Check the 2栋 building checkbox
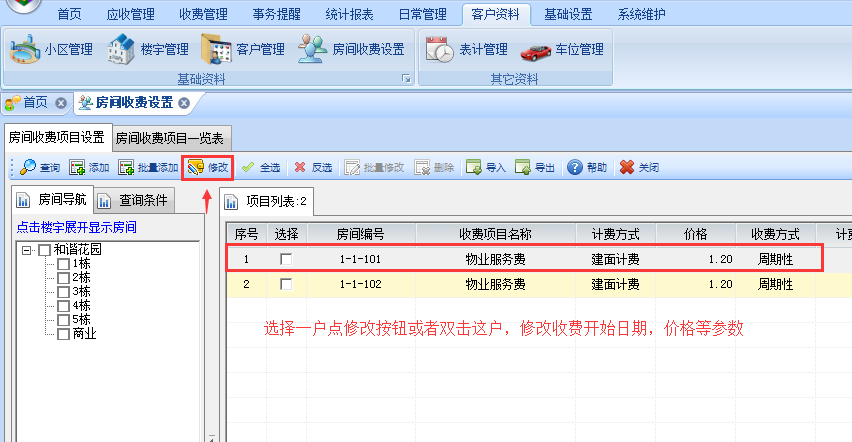Viewport: 852px width, 442px height. tap(63, 278)
